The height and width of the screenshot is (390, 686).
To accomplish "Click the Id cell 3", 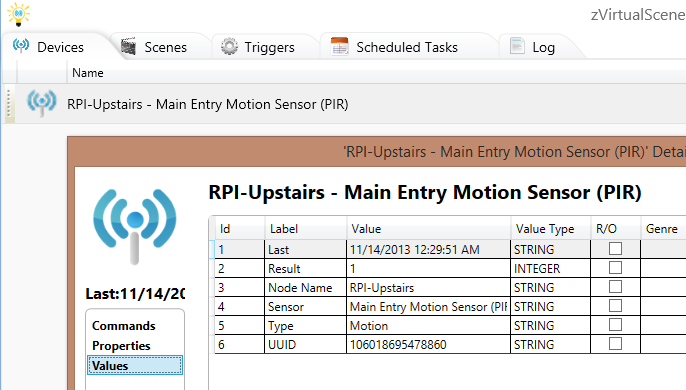I will [x=240, y=288].
